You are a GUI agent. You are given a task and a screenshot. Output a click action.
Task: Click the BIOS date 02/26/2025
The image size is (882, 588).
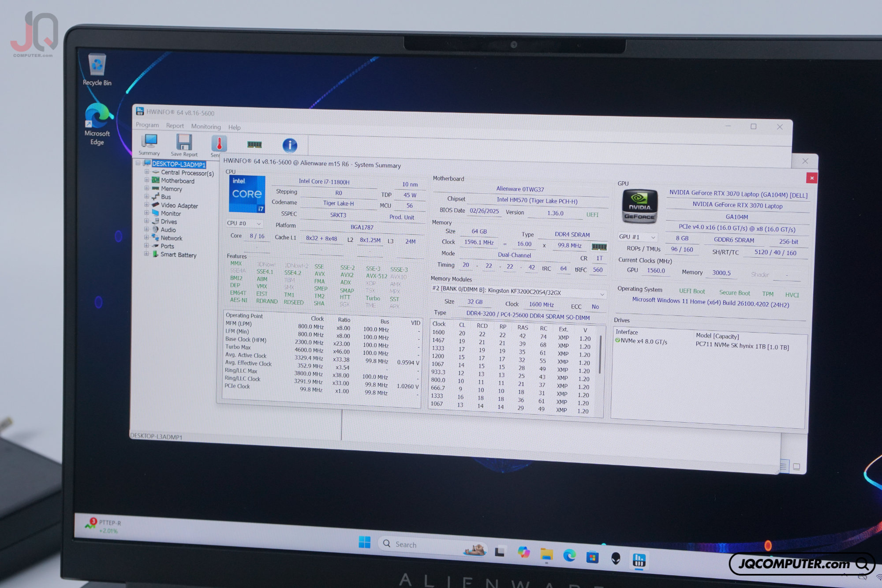(484, 211)
